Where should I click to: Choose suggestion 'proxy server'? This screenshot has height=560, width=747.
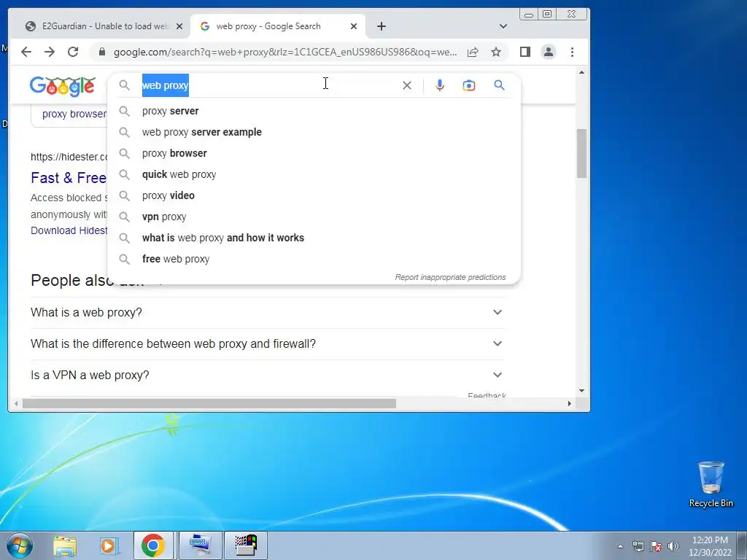[314, 111]
